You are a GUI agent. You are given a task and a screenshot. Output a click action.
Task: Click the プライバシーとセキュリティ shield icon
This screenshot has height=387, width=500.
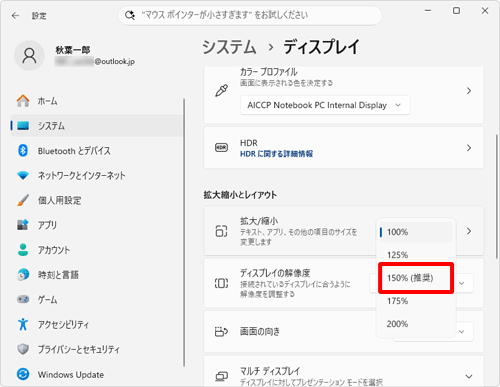[x=23, y=349]
